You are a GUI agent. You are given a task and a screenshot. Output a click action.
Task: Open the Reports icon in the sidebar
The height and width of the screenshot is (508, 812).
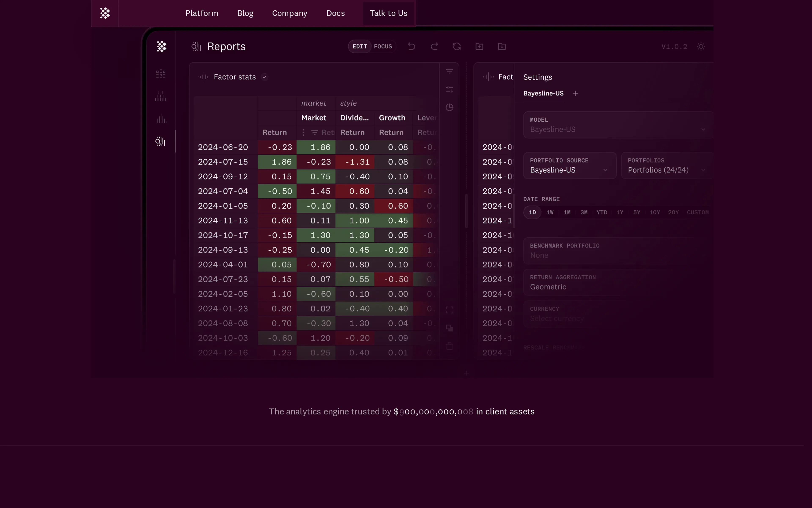pos(160,141)
